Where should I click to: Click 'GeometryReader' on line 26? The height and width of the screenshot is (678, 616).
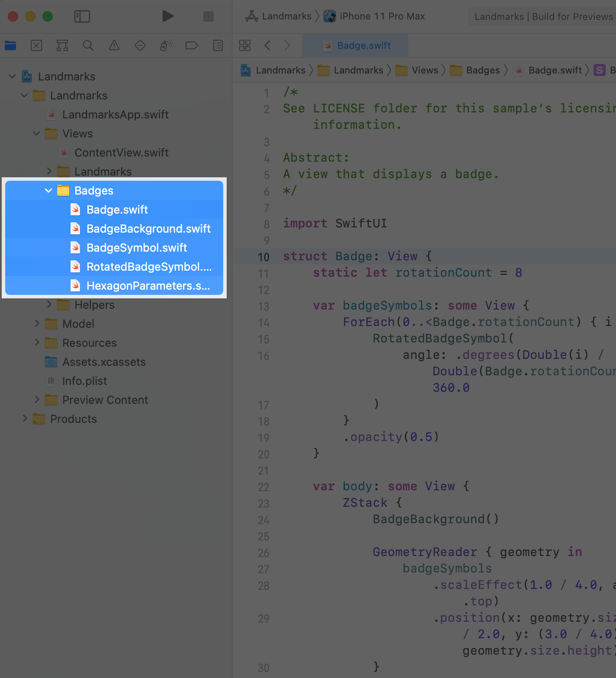(x=425, y=552)
